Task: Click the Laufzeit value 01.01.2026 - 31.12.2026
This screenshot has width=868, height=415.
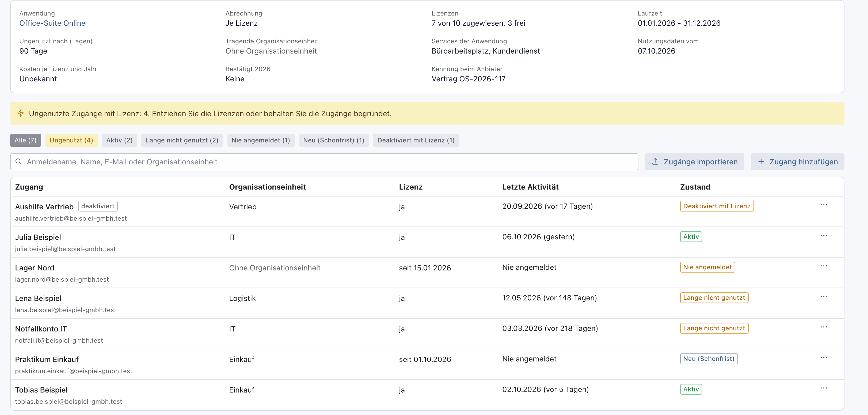Action: pos(679,23)
